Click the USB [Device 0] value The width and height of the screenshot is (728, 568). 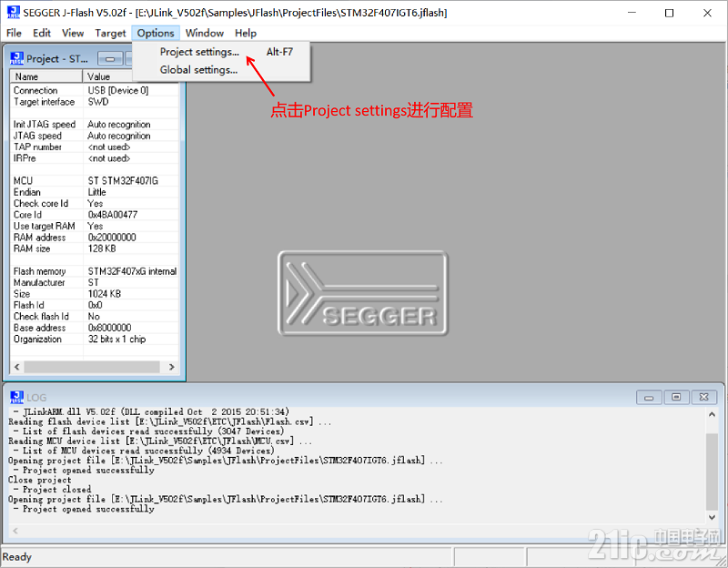[x=118, y=90]
